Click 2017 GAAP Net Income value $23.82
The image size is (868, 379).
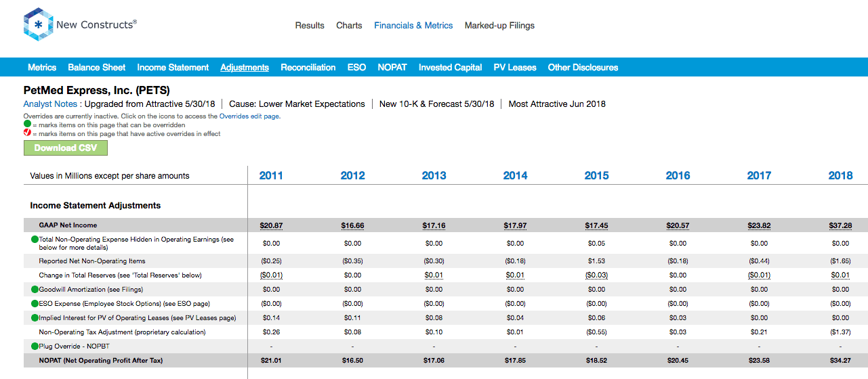(x=759, y=225)
